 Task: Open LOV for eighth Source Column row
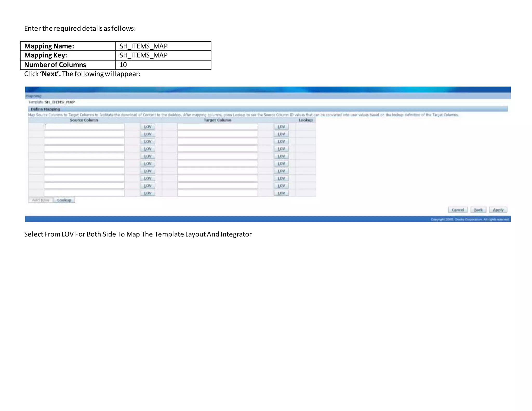[148, 178]
